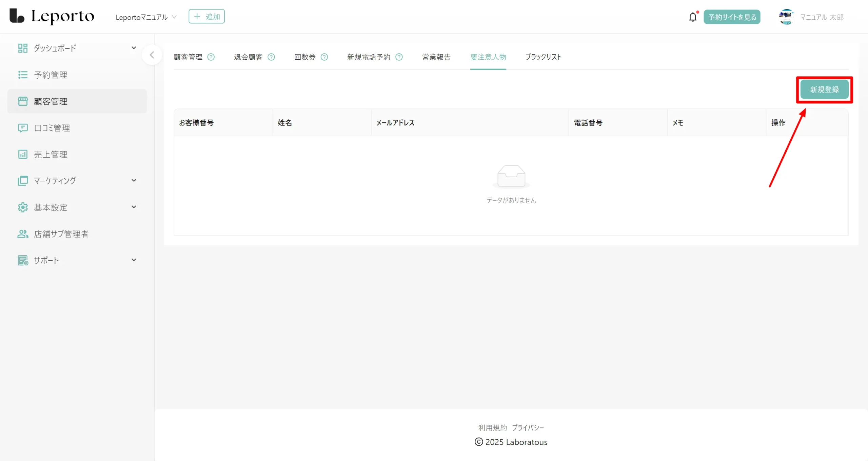Click the 店舗サブ管理者 people icon

click(x=23, y=234)
